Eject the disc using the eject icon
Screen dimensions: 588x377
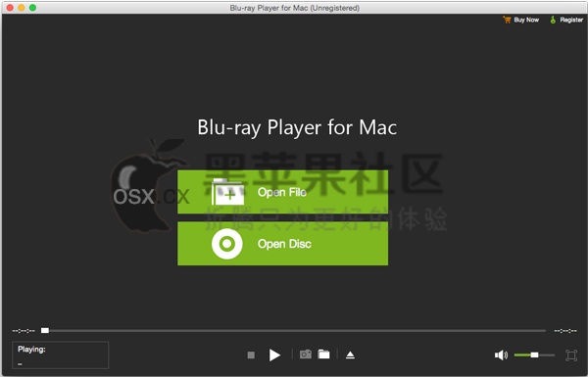click(x=350, y=354)
